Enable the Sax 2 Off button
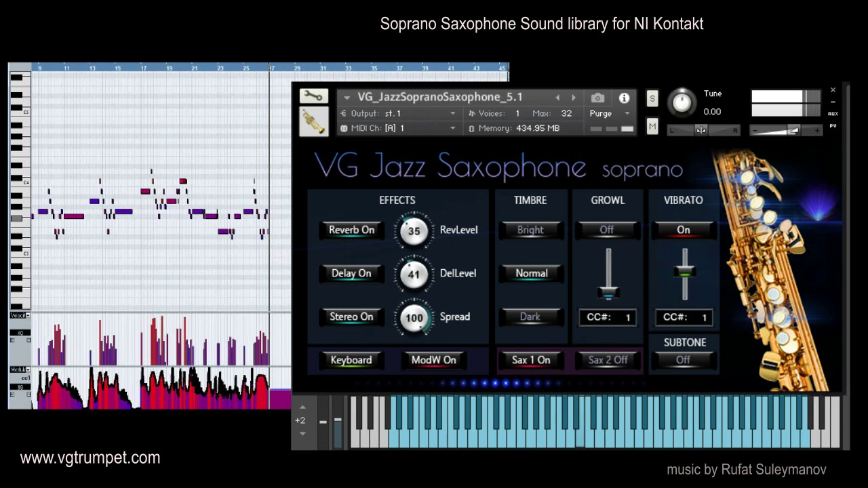This screenshot has height=488, width=868. [608, 361]
